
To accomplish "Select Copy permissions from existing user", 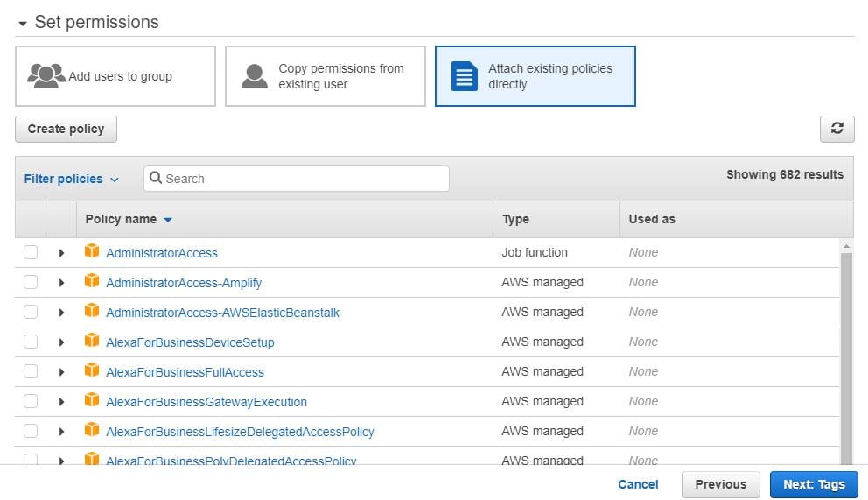I will (325, 76).
